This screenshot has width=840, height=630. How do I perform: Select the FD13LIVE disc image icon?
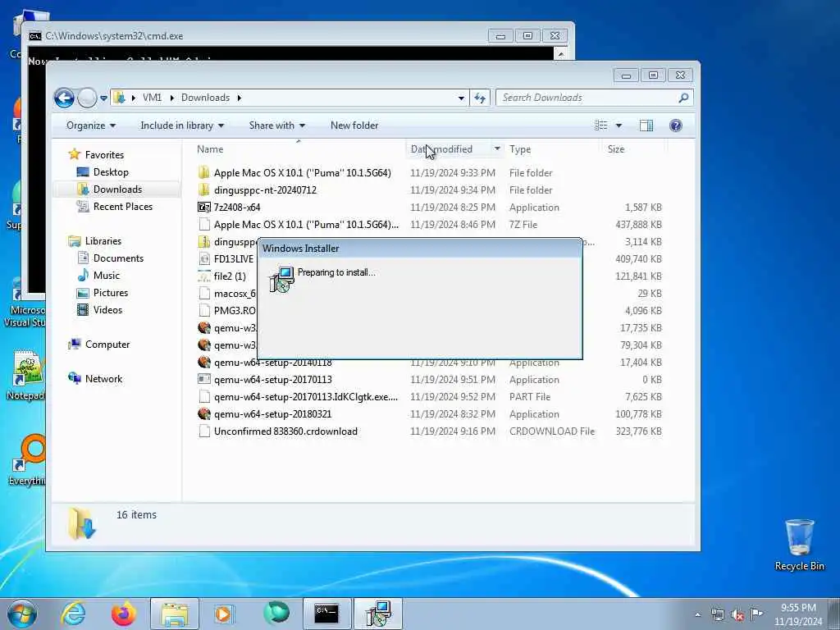(203, 258)
